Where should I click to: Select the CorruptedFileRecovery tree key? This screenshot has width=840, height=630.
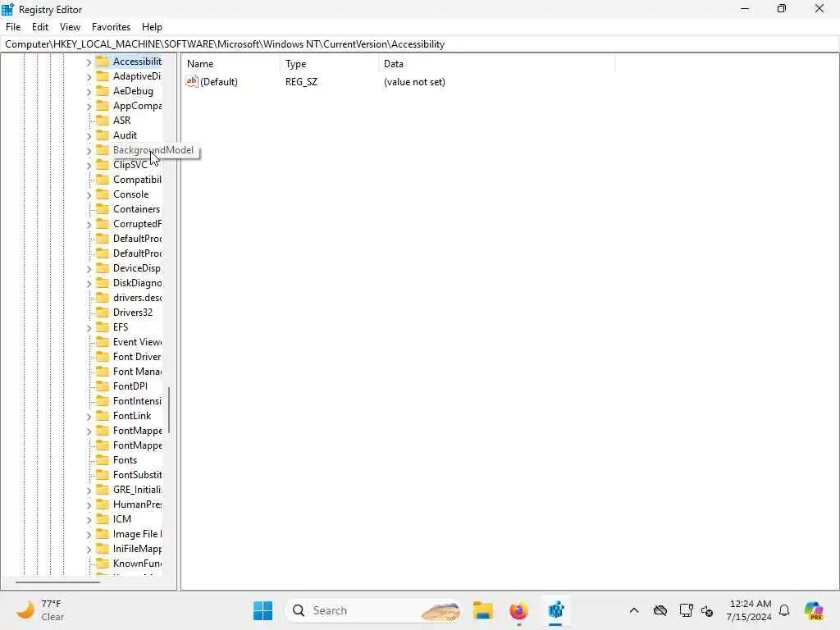137,224
